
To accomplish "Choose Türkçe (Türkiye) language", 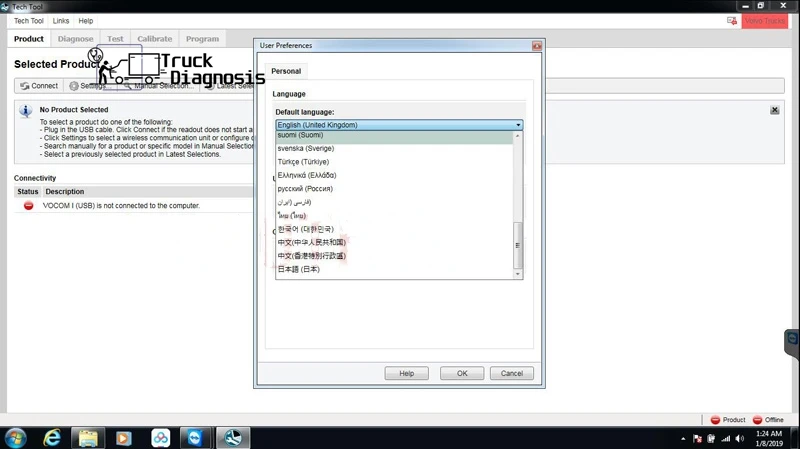I will tap(394, 162).
